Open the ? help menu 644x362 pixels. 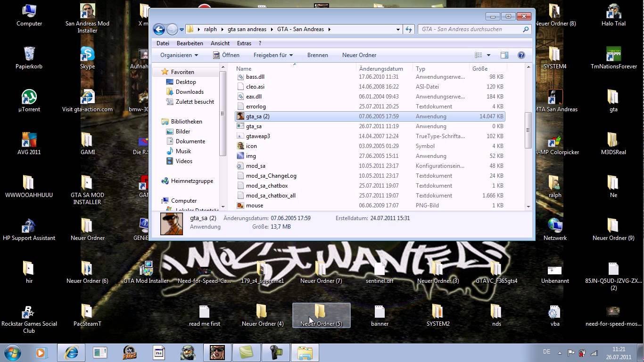click(260, 43)
